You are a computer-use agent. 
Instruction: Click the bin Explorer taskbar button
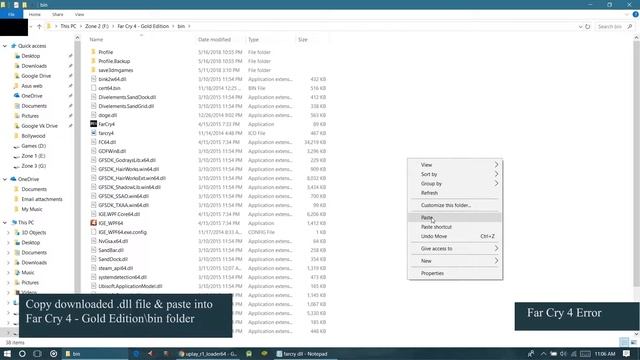coord(94,354)
